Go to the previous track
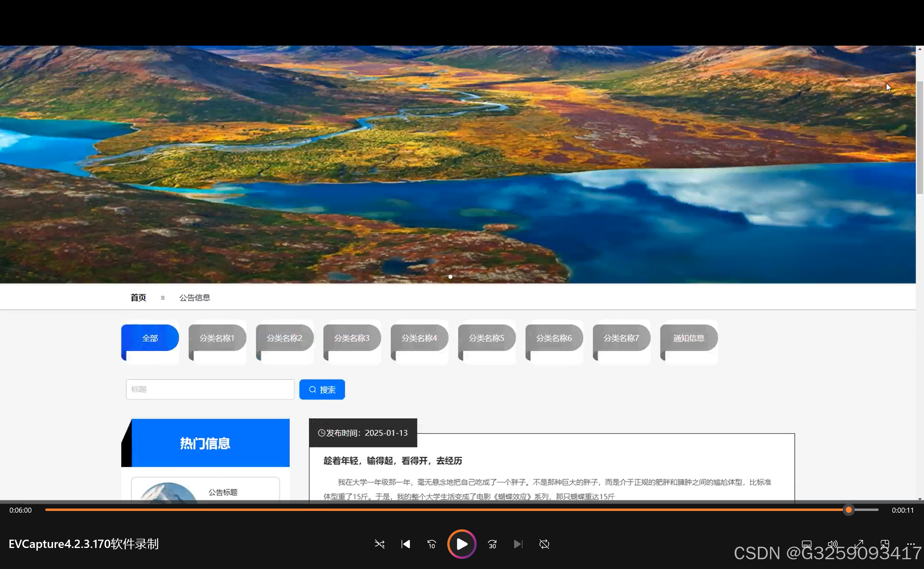Image resolution: width=924 pixels, height=569 pixels. tap(405, 544)
